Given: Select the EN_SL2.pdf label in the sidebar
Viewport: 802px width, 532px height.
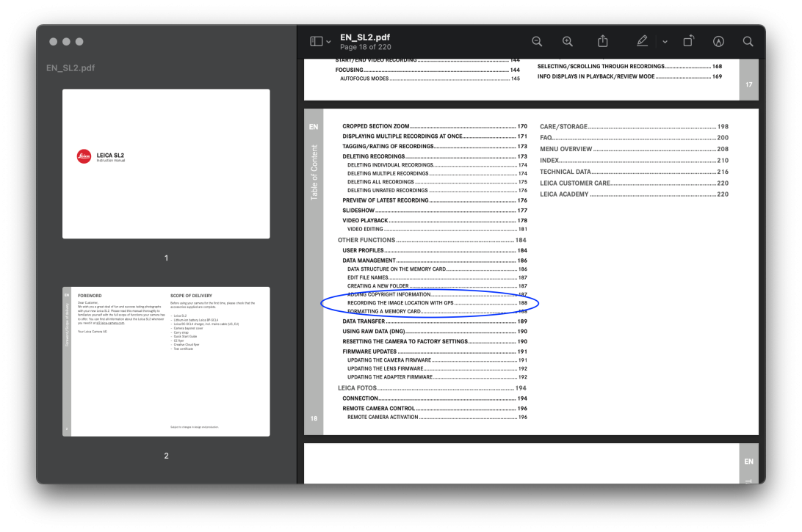Looking at the screenshot, I should coord(71,68).
